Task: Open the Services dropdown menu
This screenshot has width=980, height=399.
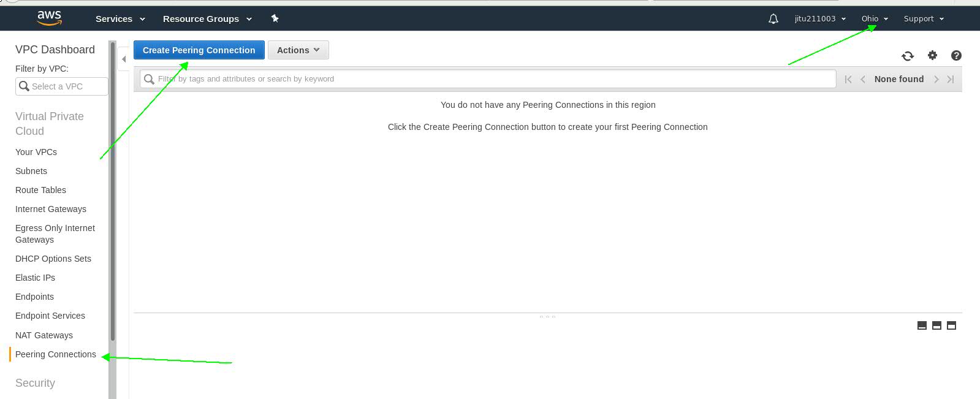Action: pyautogui.click(x=120, y=19)
